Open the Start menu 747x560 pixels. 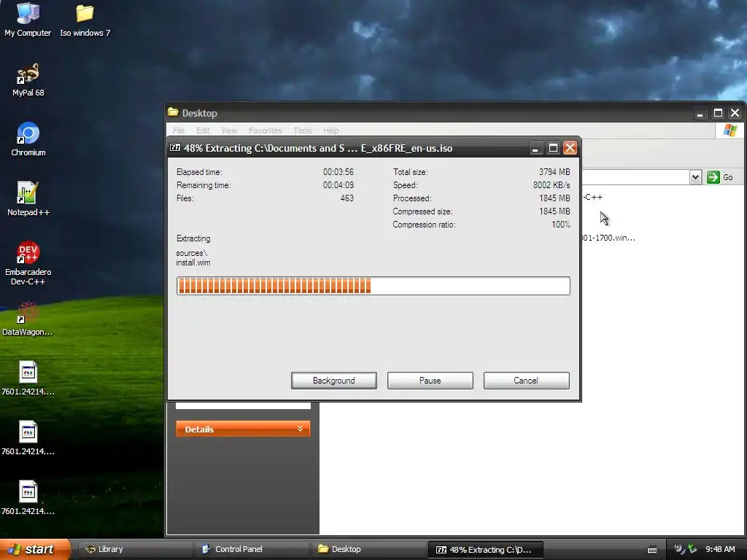pos(35,549)
